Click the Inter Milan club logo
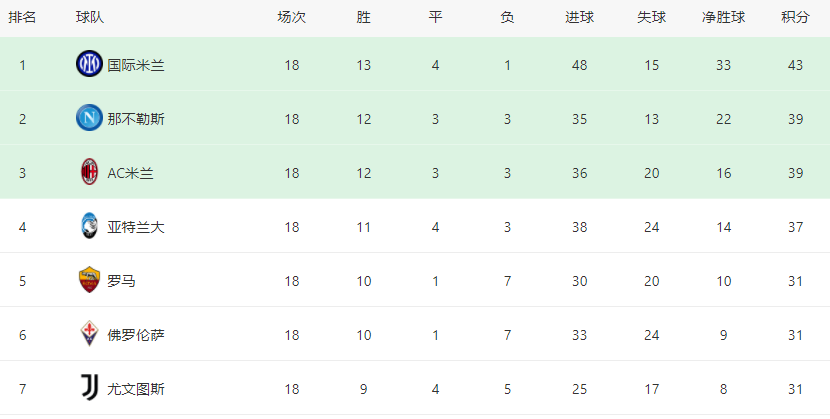The image size is (830, 419). (89, 64)
